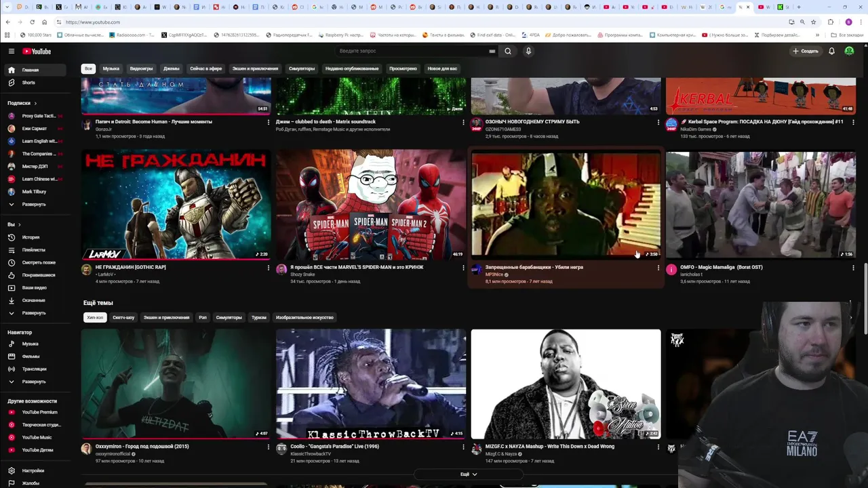Open the Вы section chevron
868x488 pixels.
click(19, 224)
